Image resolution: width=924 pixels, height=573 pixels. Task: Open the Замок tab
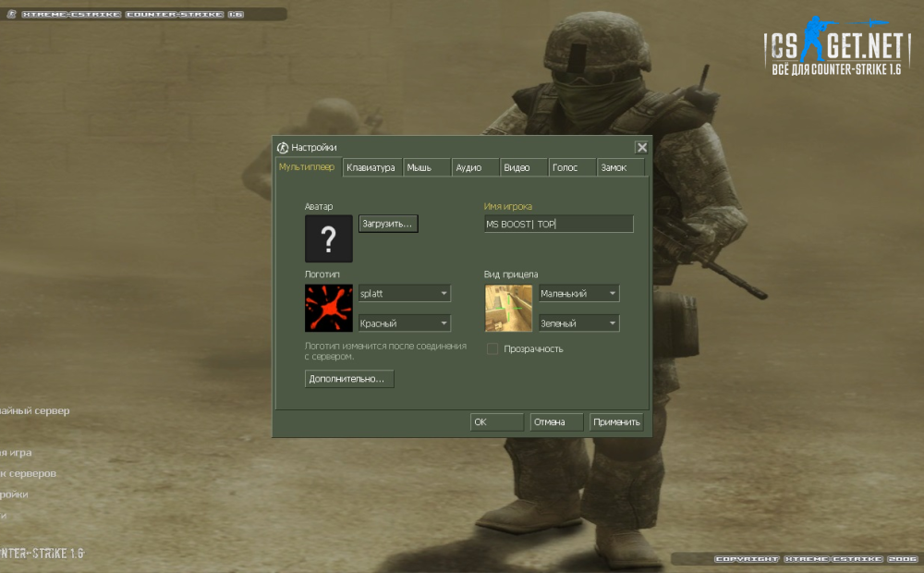pos(621,167)
